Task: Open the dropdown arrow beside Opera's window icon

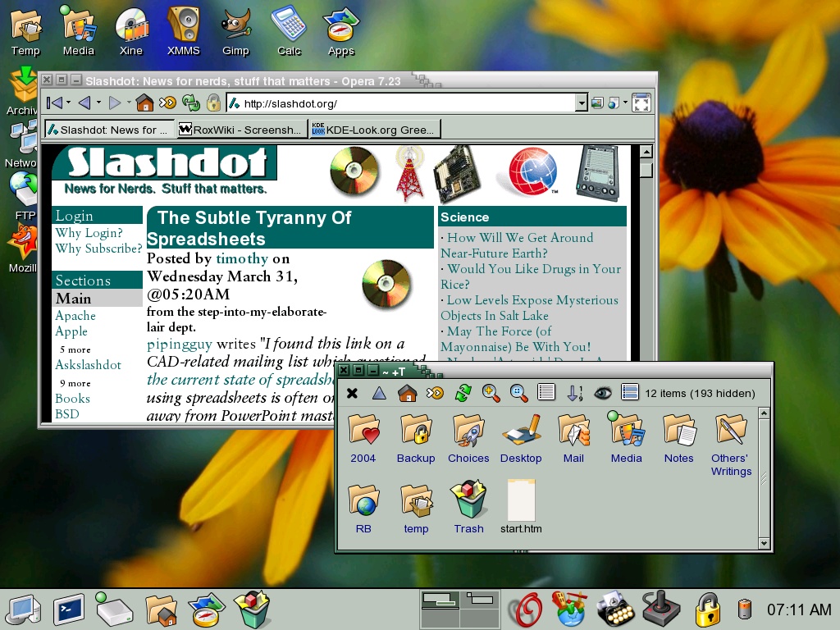Action: [625, 103]
